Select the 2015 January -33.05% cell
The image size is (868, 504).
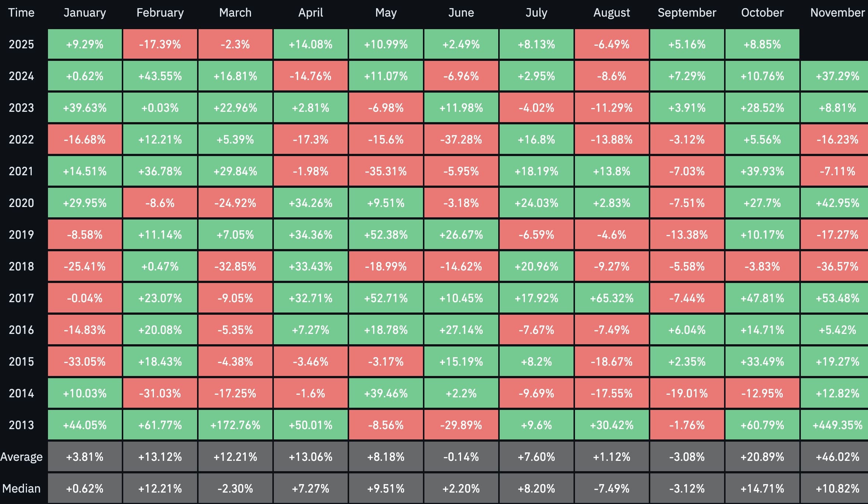click(x=85, y=362)
